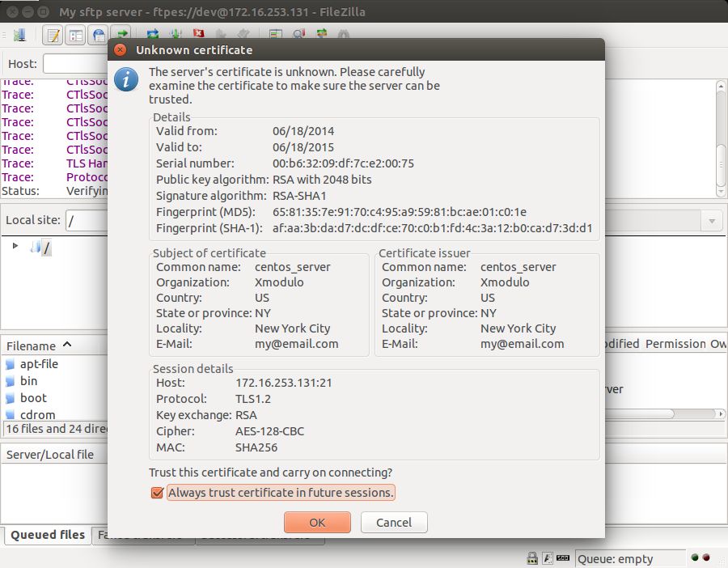
Task: Click the Valid to date 06/18/2015
Action: coord(303,147)
